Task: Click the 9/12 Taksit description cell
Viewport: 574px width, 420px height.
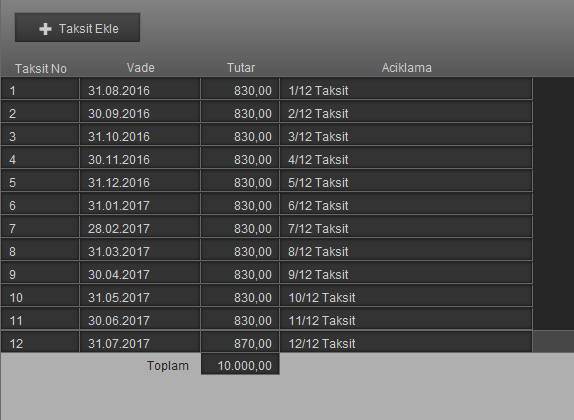Action: [406, 273]
